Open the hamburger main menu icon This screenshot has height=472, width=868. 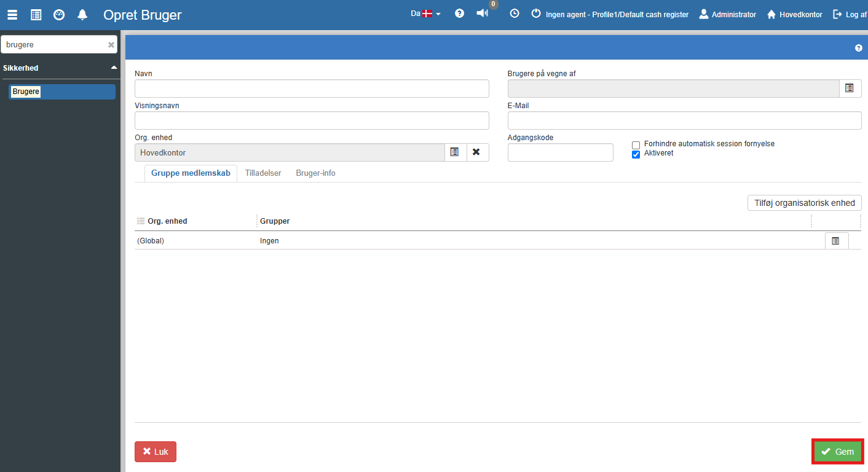(x=12, y=15)
